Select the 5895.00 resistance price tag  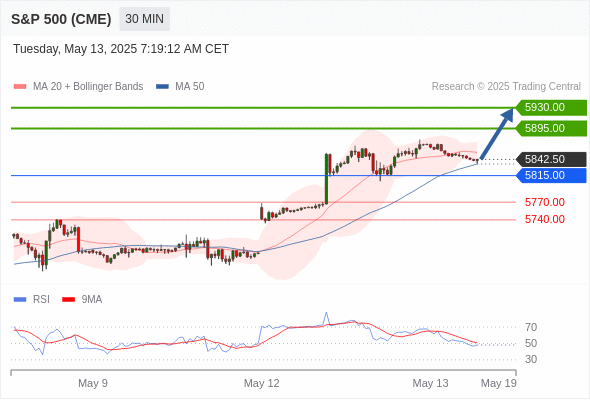point(551,128)
